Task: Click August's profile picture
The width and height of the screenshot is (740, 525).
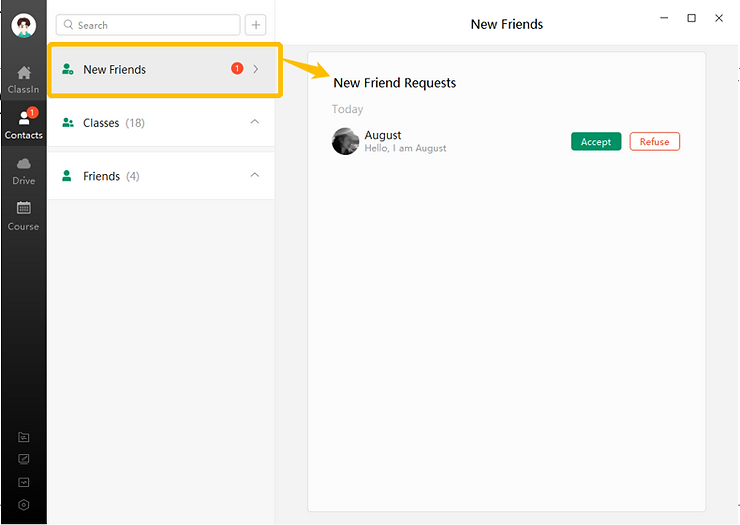Action: point(345,141)
